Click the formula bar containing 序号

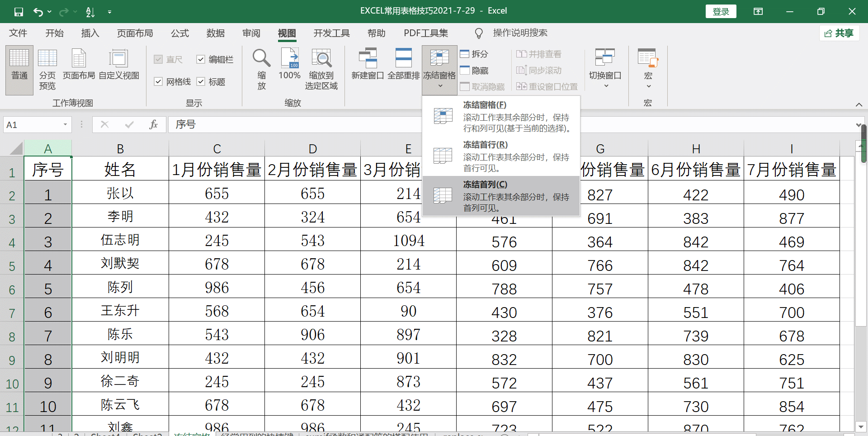point(511,125)
